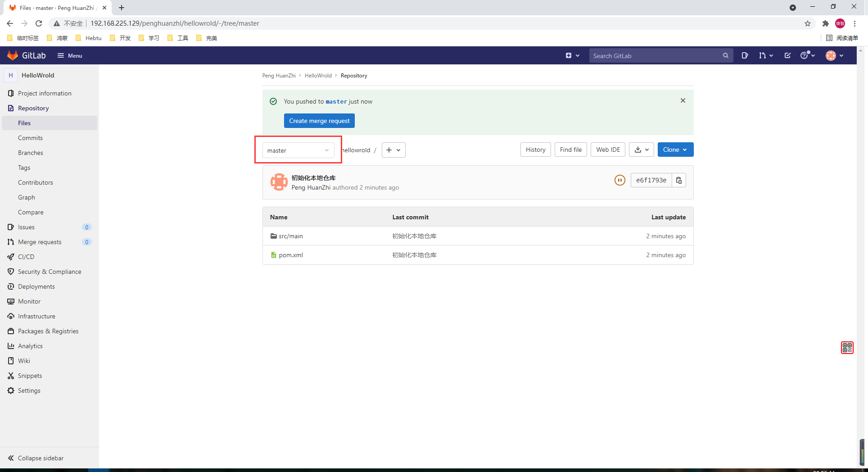The image size is (868, 472).
Task: Open browser extensions puzzle icon
Action: coord(825,23)
